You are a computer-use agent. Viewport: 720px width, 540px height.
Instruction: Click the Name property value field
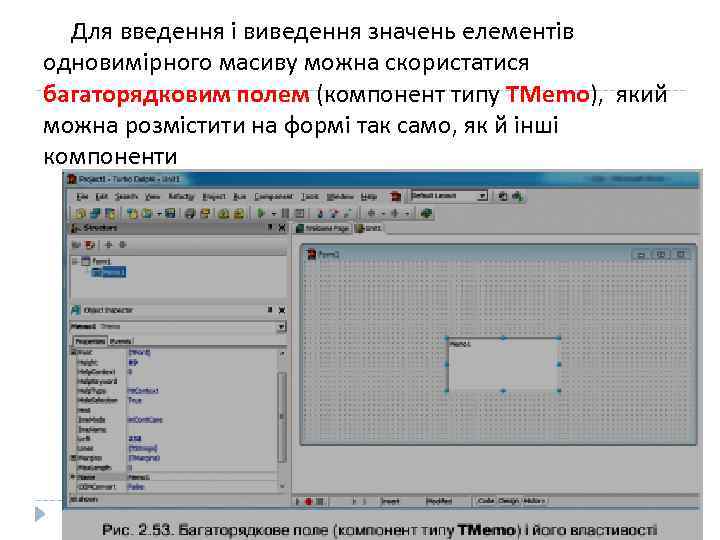pyautogui.click(x=202, y=477)
